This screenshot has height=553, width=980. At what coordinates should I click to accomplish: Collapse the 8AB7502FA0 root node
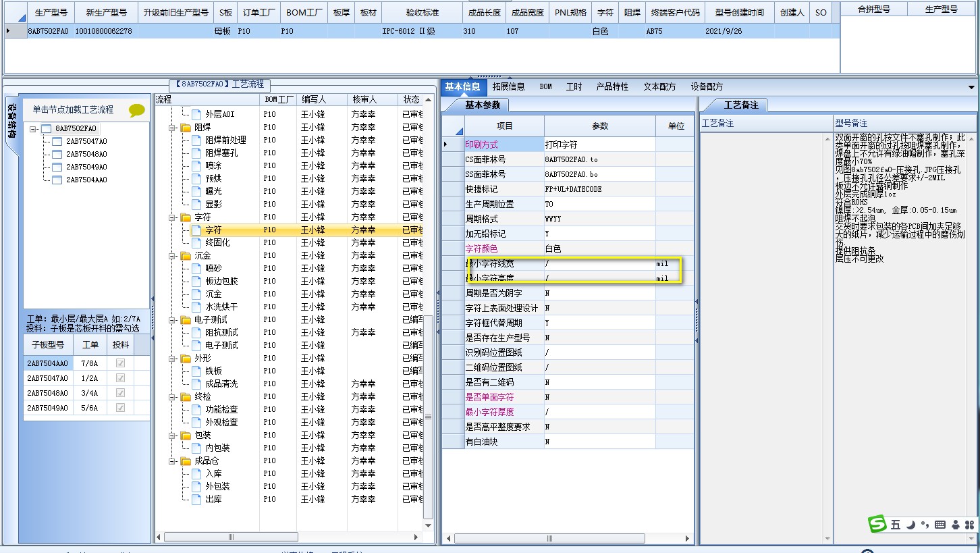[33, 129]
